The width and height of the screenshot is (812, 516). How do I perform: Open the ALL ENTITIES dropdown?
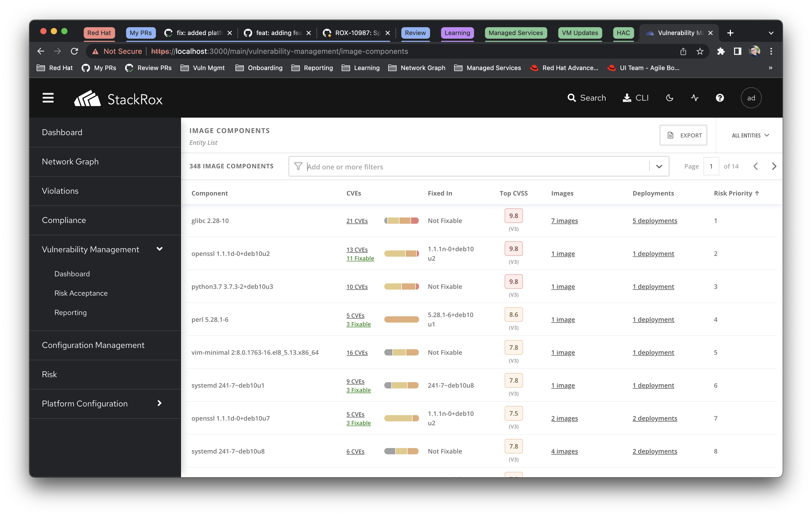pos(750,135)
